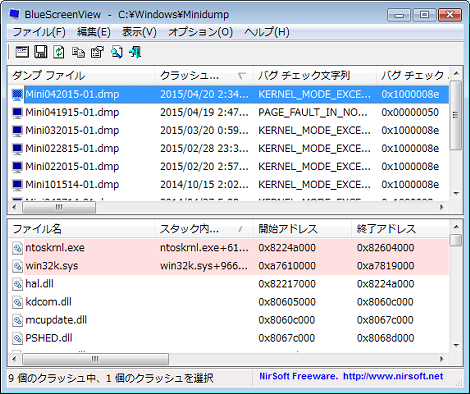Open the Properties toolbar icon
The width and height of the screenshot is (470, 394).
pos(97,52)
